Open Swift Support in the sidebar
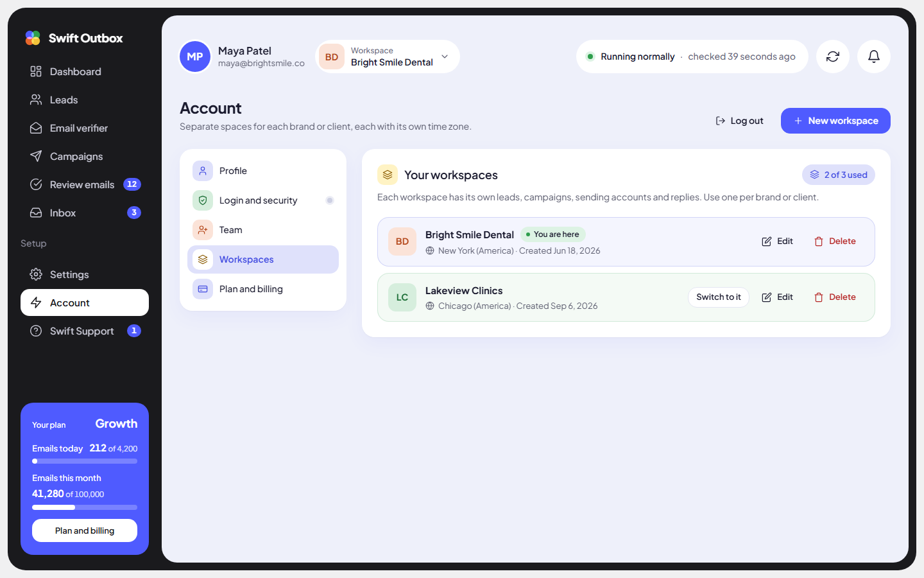Image resolution: width=924 pixels, height=578 pixels. coord(85,331)
